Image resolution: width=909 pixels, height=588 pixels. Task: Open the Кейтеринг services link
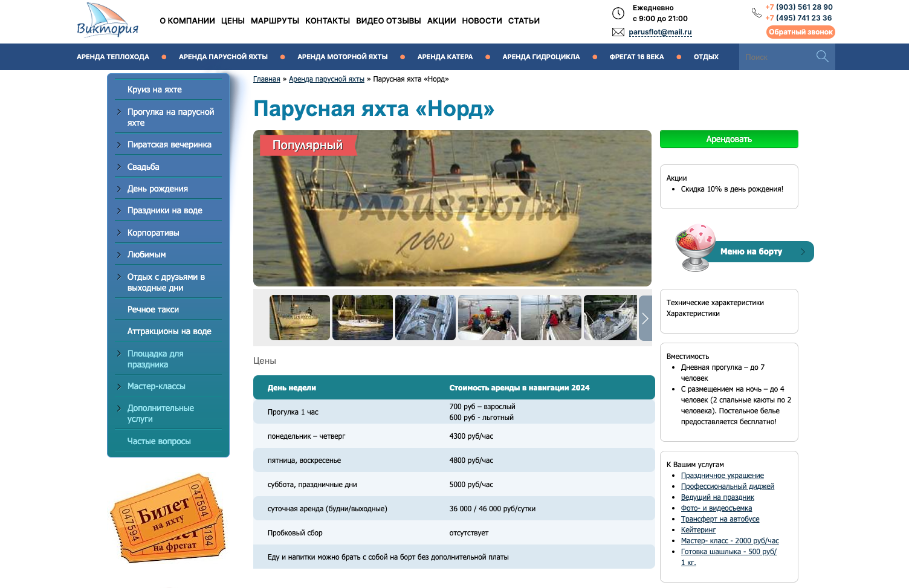(698, 530)
